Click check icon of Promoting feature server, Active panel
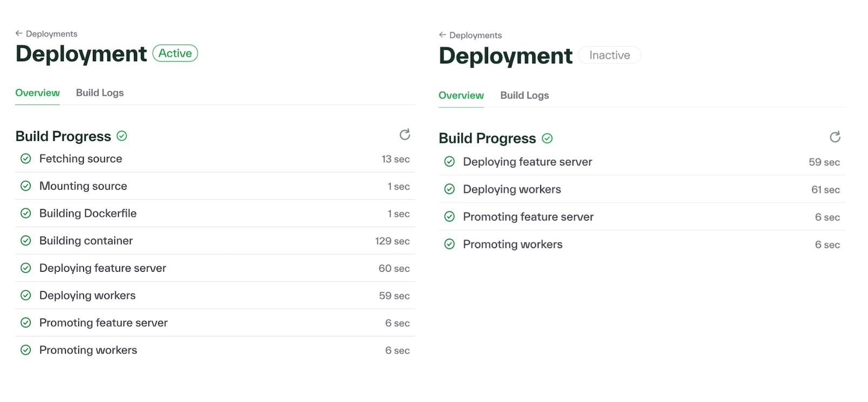 tap(25, 323)
